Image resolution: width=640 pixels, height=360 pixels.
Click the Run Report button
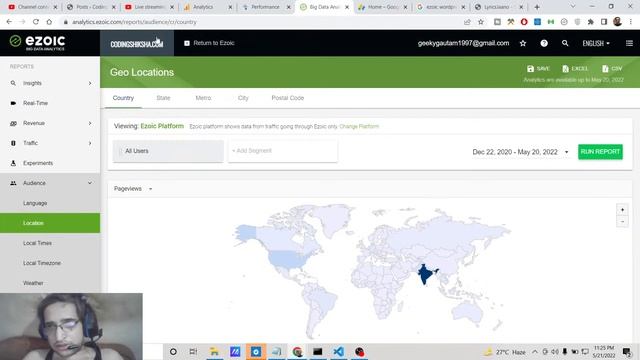pyautogui.click(x=600, y=152)
